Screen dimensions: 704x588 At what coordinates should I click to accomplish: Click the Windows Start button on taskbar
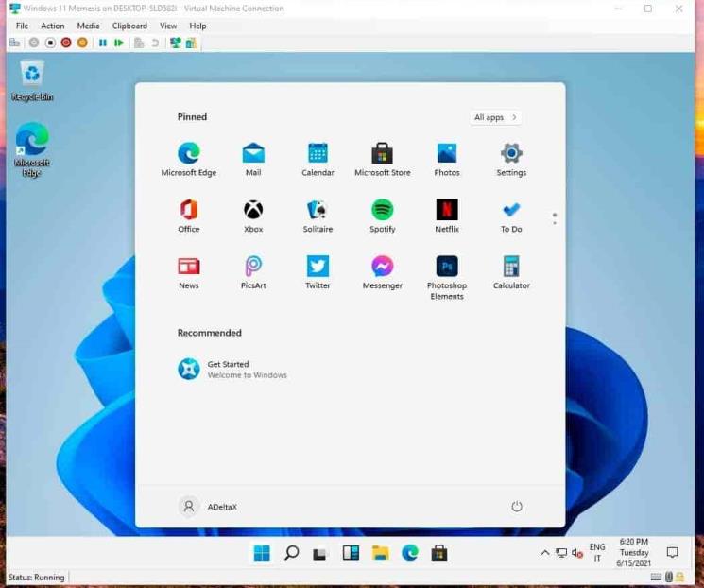click(262, 552)
